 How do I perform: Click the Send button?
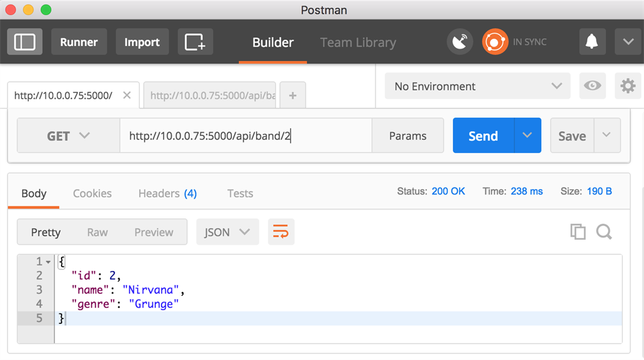point(483,136)
